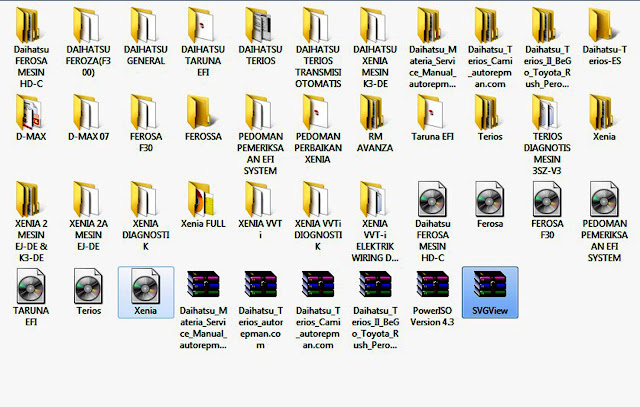Open the Terios disc image file

click(88, 292)
